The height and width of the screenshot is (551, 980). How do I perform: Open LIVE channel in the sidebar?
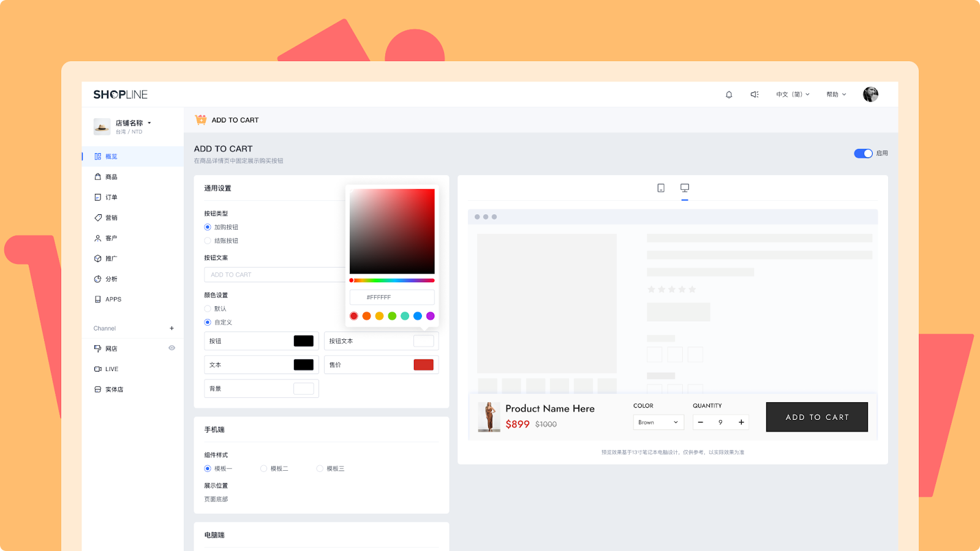[x=111, y=369]
